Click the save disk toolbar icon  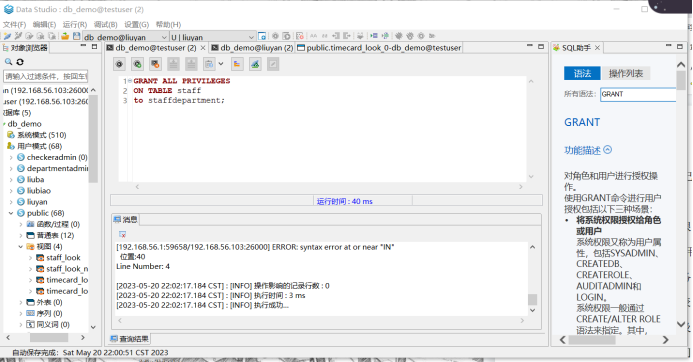click(76, 36)
